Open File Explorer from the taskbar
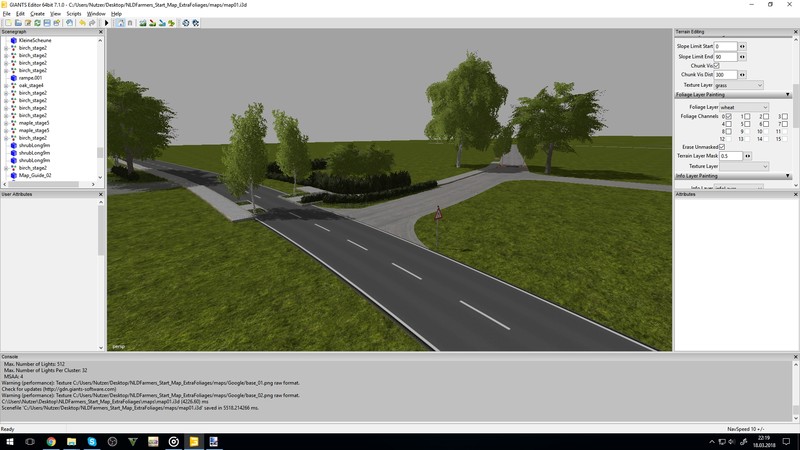This screenshot has height=450, width=800. pos(71,441)
